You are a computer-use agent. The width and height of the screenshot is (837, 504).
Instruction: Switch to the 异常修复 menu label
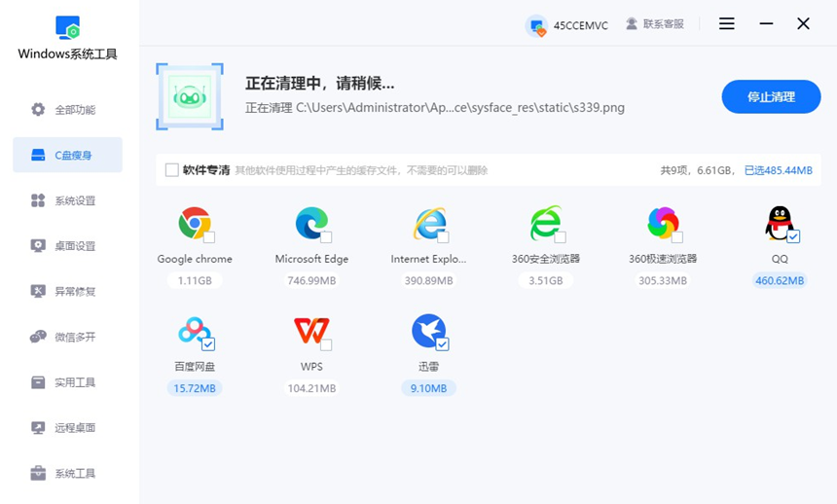(x=75, y=292)
